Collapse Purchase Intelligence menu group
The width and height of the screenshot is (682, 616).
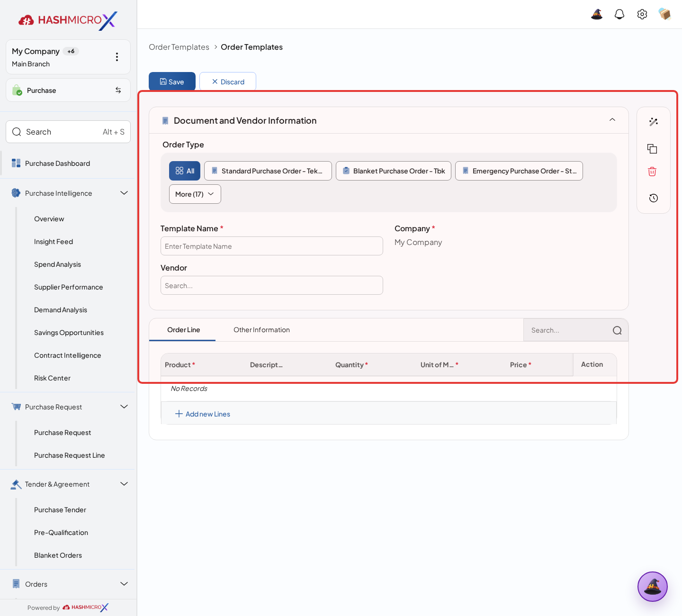[x=124, y=193]
